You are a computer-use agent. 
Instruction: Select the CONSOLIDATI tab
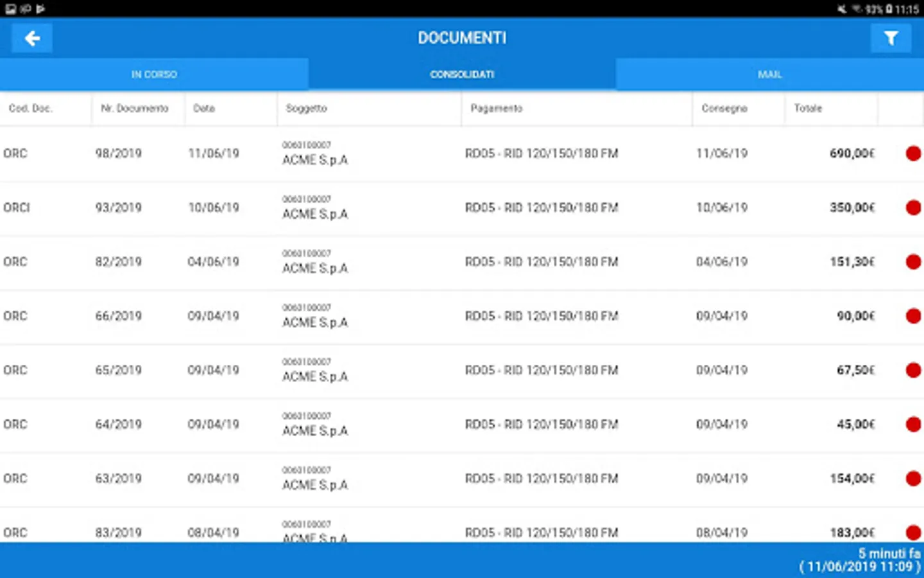[x=462, y=74]
